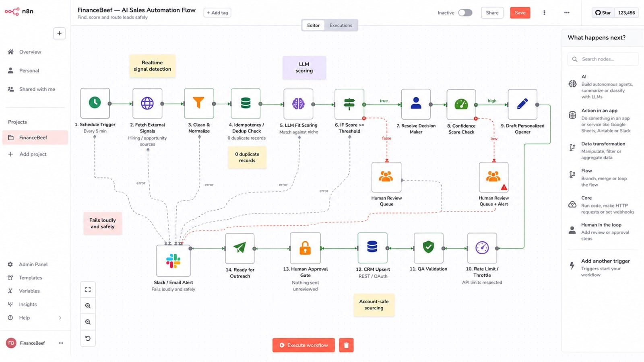The image size is (644, 362).
Task: Click the Rate Limit / Throttle node
Action: coord(482,248)
